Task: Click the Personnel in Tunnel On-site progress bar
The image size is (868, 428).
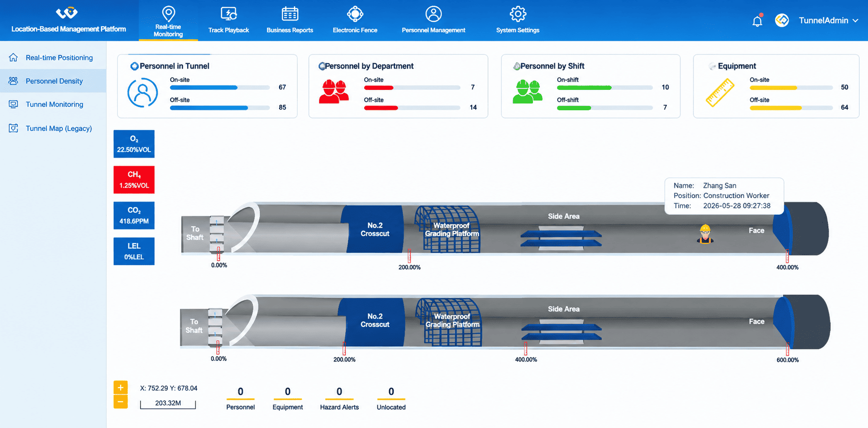Action: [x=220, y=87]
